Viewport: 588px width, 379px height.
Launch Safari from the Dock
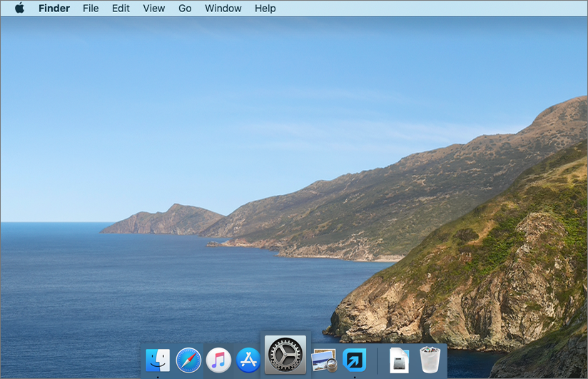[x=188, y=360]
